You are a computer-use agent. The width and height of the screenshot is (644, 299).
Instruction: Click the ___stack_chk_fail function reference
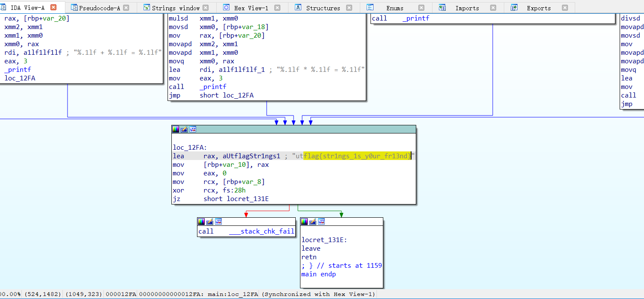[262, 231]
